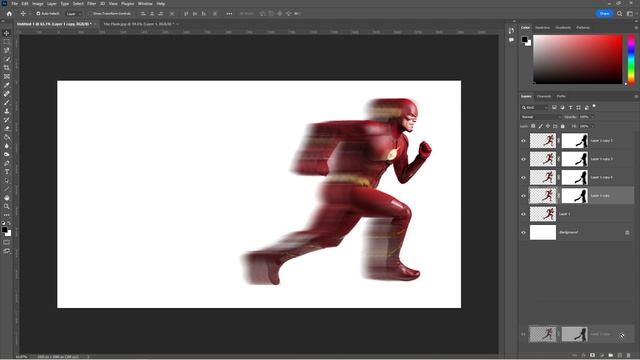The width and height of the screenshot is (640, 360).
Task: Click foreground swatch in Color panel
Action: point(524,39)
